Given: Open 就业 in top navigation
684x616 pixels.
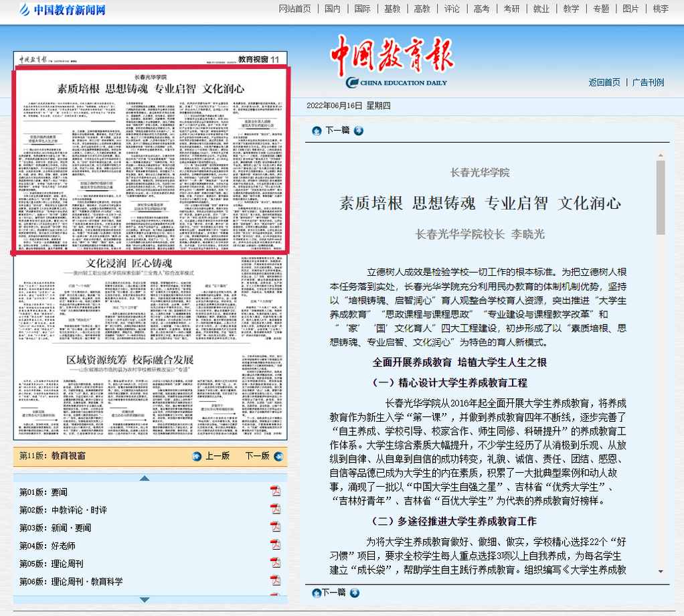Looking at the screenshot, I should 541,9.
